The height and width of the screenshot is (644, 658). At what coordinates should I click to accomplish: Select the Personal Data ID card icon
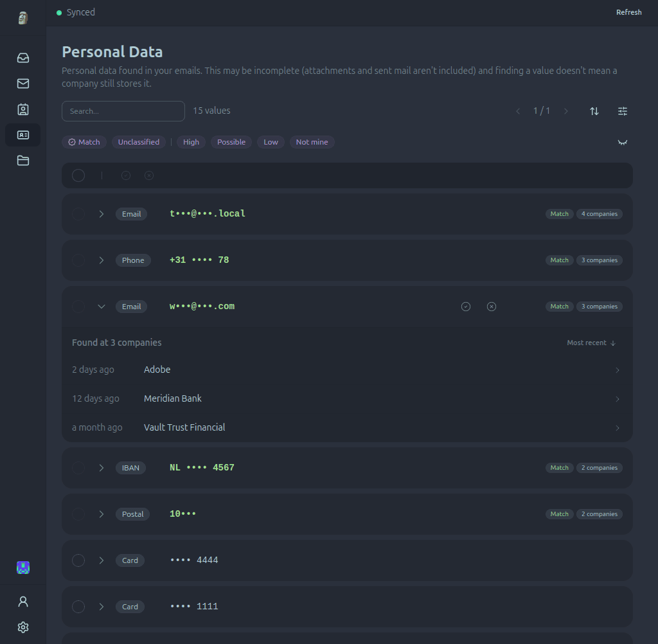click(23, 135)
